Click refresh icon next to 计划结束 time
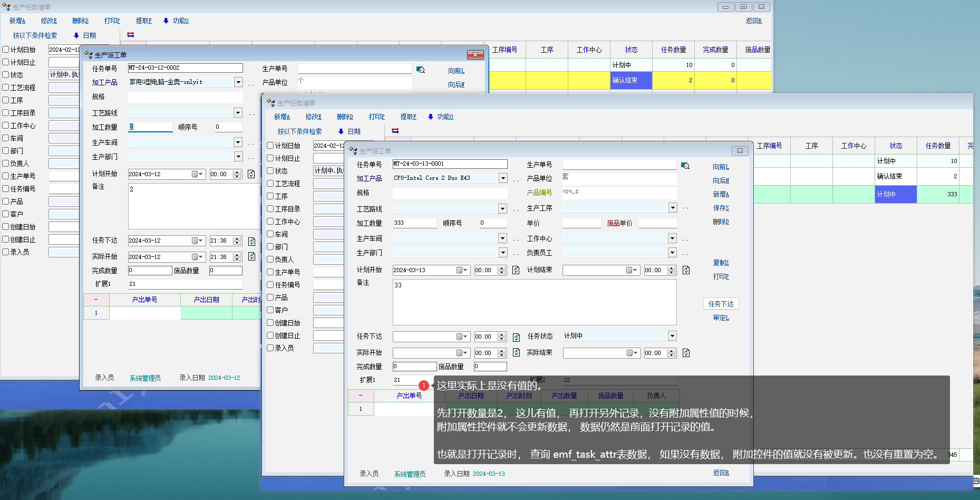This screenshot has height=500, width=980. pyautogui.click(x=686, y=270)
